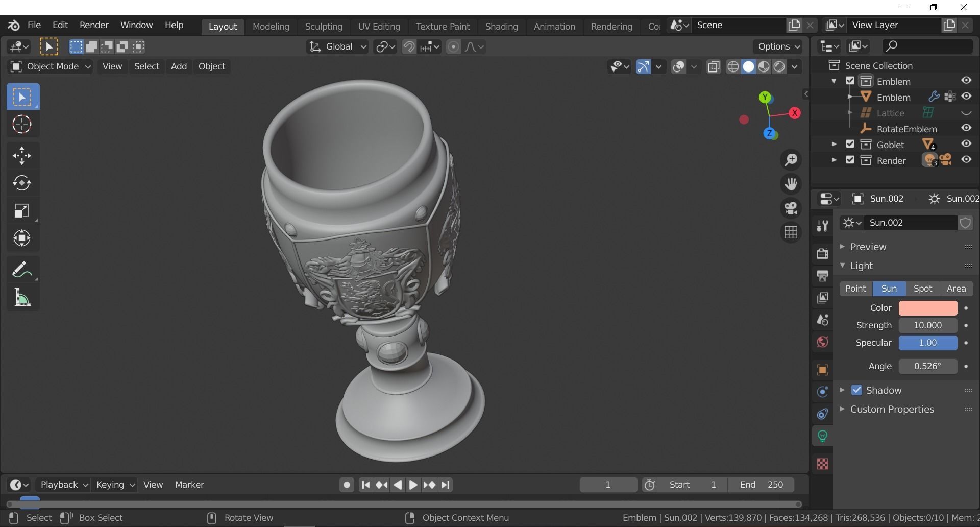Switch orthographic perspective grid icon
980x527 pixels.
pyautogui.click(x=791, y=232)
